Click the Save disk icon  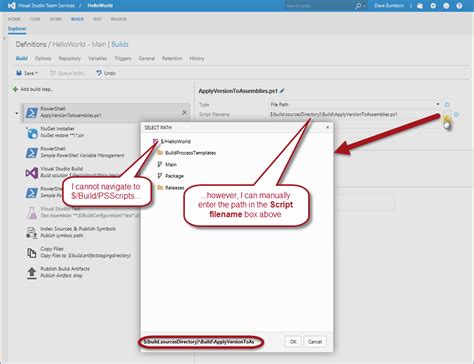[19, 73]
